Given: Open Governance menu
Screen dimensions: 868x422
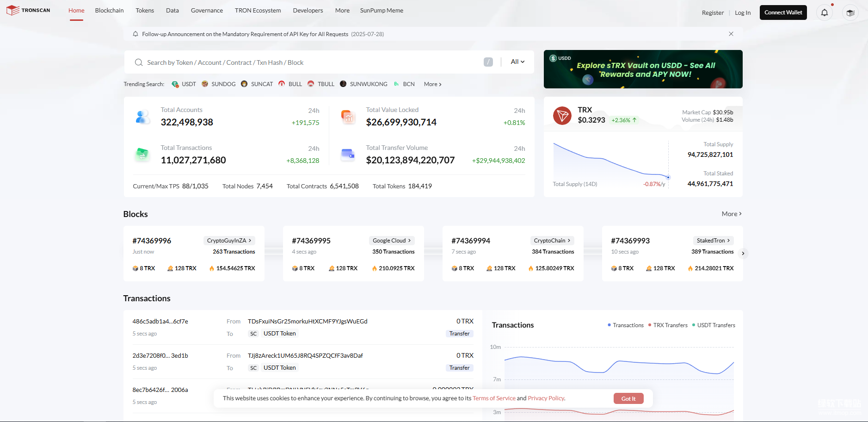Looking at the screenshot, I should (x=207, y=10).
